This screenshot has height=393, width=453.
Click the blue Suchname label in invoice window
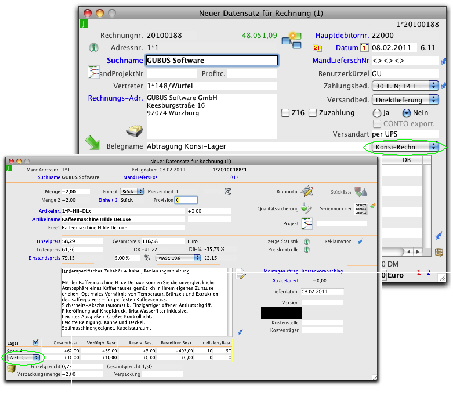(x=125, y=60)
